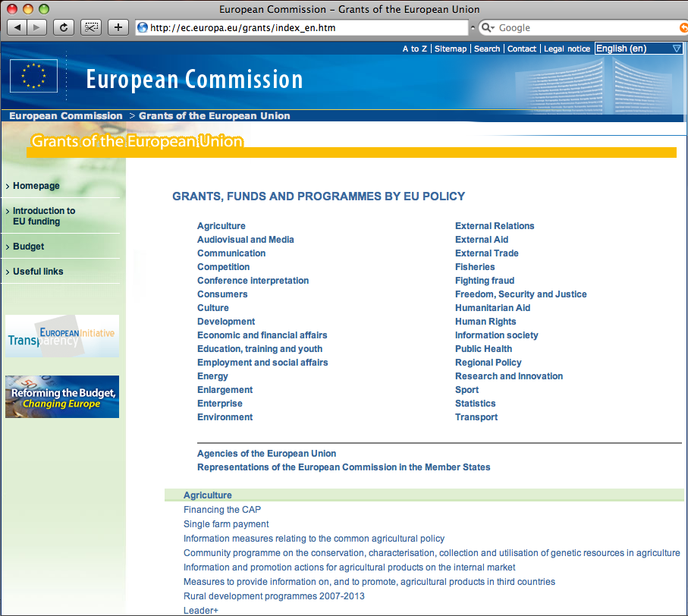Open Agencies of the European Union

(x=266, y=453)
